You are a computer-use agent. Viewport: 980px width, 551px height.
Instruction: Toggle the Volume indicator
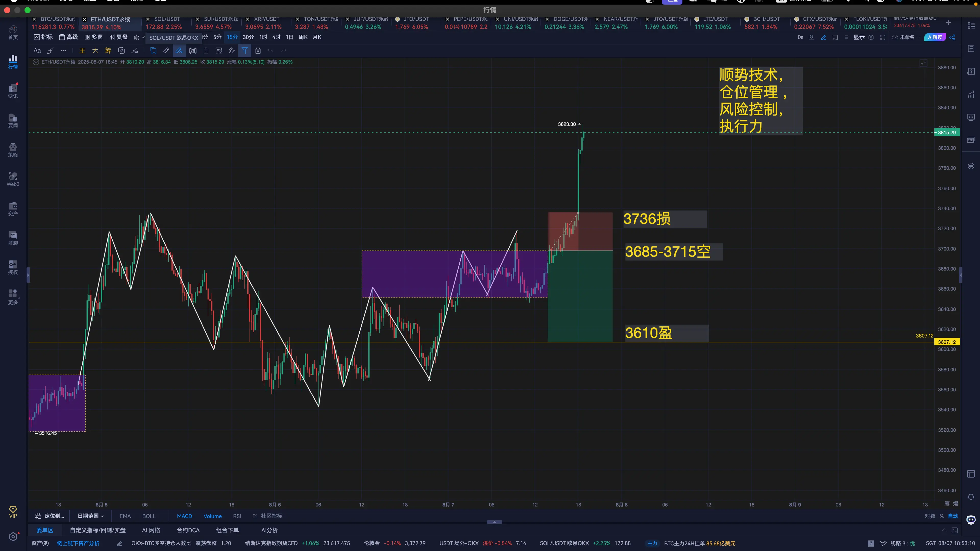tap(213, 516)
